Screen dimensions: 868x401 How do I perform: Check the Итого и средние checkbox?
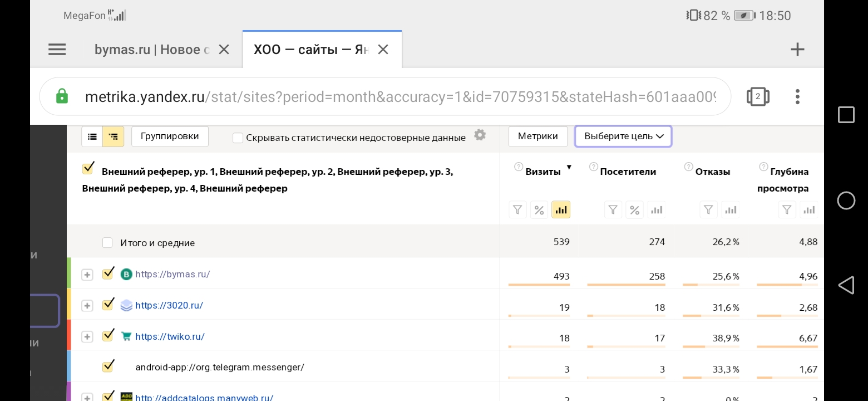click(x=107, y=243)
